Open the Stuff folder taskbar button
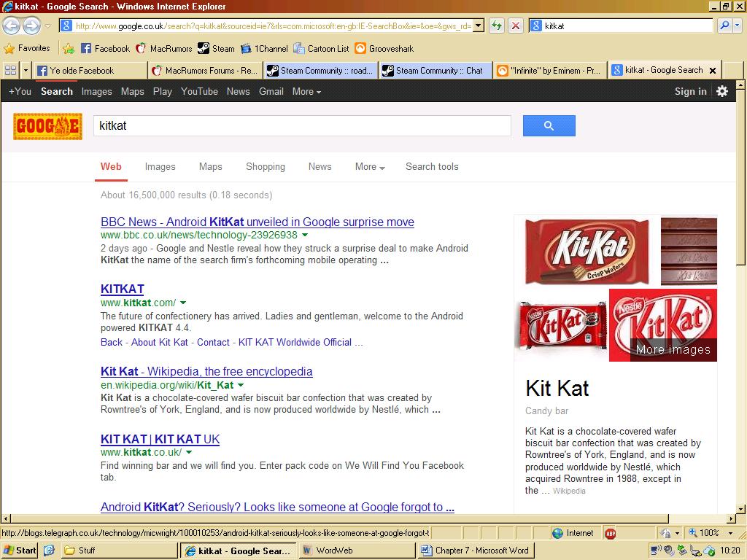This screenshot has width=747, height=560. [119, 551]
